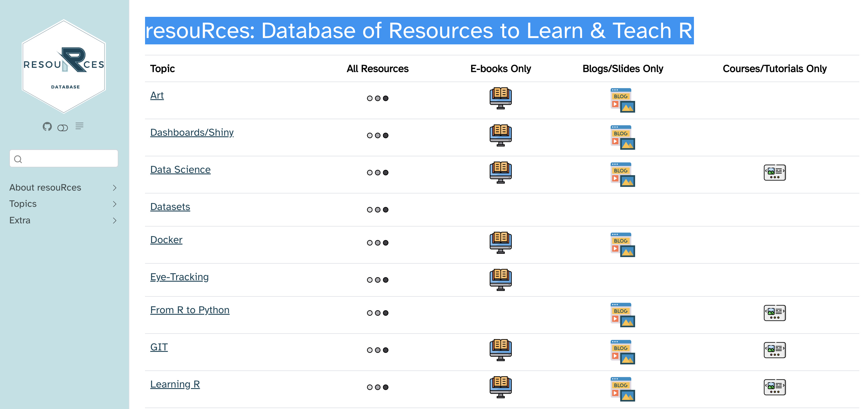Click the Blogs/Slides Only column header
This screenshot has width=868, height=409.
tap(623, 69)
